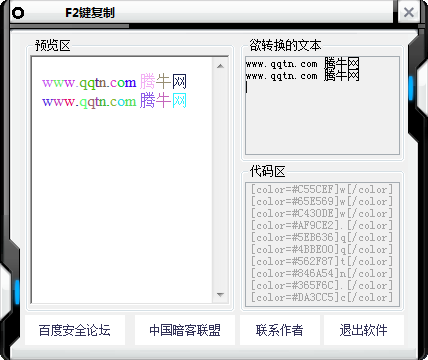Click the code line with color #4BBE00
Viewport: 428px width, 360px height.
click(322, 249)
